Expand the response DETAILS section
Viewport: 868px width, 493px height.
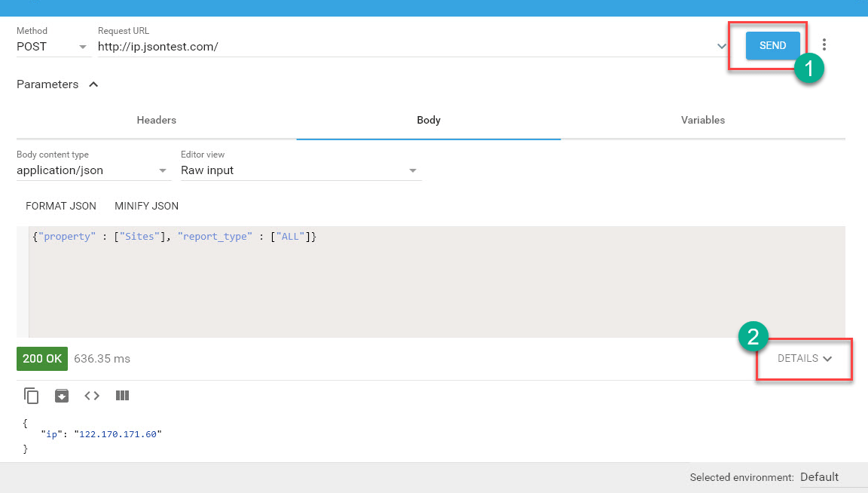804,359
